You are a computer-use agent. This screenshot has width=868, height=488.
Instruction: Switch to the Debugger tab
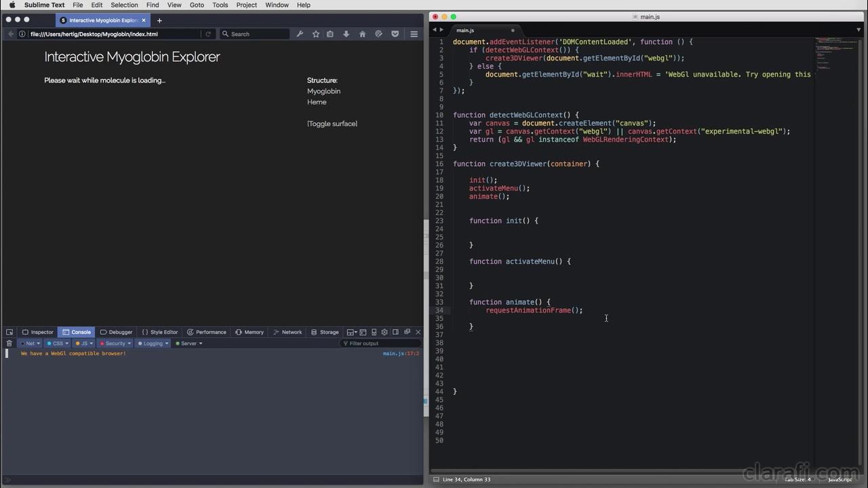tap(116, 332)
